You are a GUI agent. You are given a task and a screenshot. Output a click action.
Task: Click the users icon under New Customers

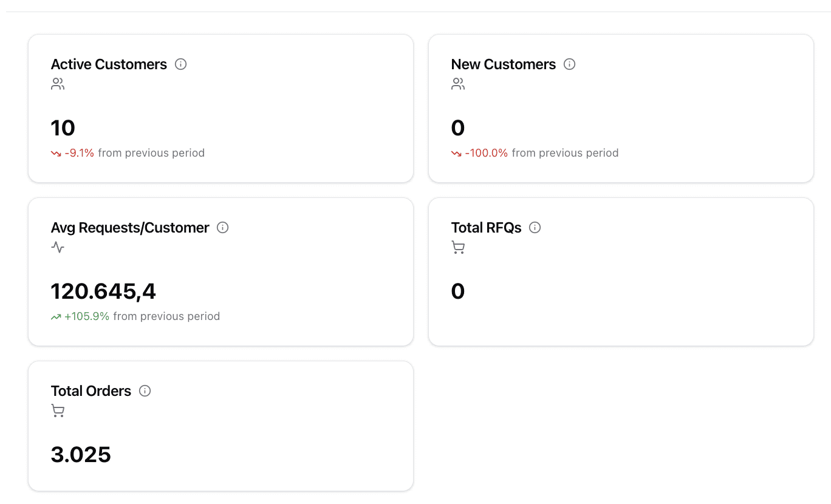tap(458, 84)
